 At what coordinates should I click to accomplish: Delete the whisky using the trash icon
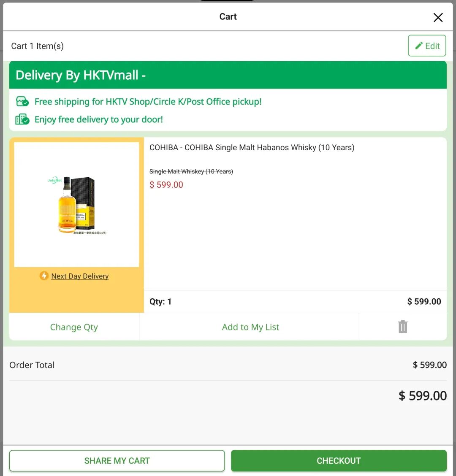pyautogui.click(x=402, y=327)
